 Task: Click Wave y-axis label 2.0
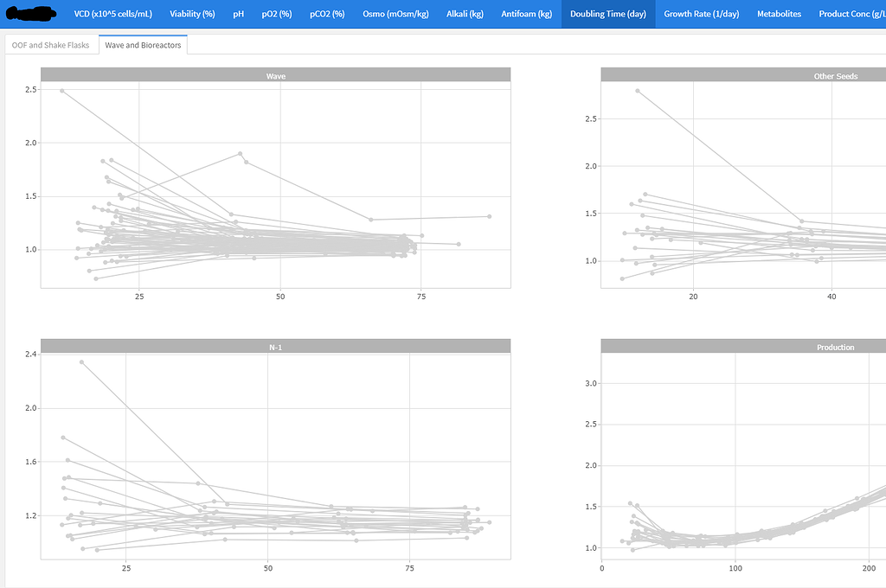[30, 143]
